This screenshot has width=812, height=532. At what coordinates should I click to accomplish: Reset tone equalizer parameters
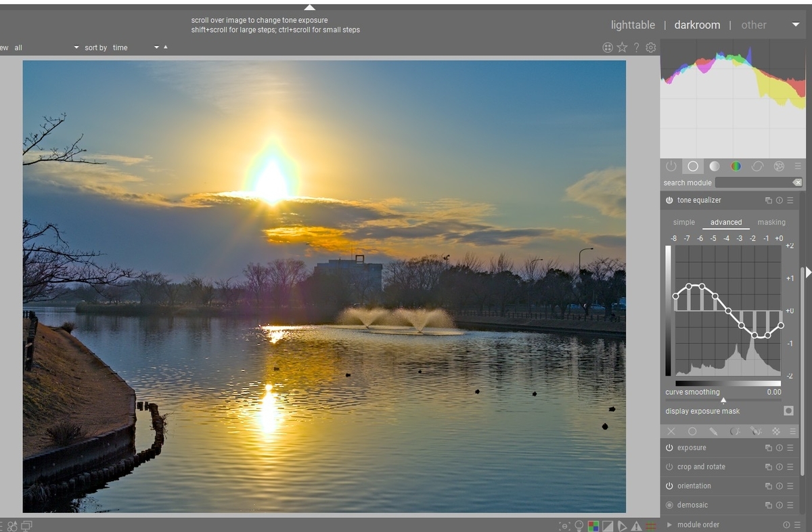tap(780, 200)
